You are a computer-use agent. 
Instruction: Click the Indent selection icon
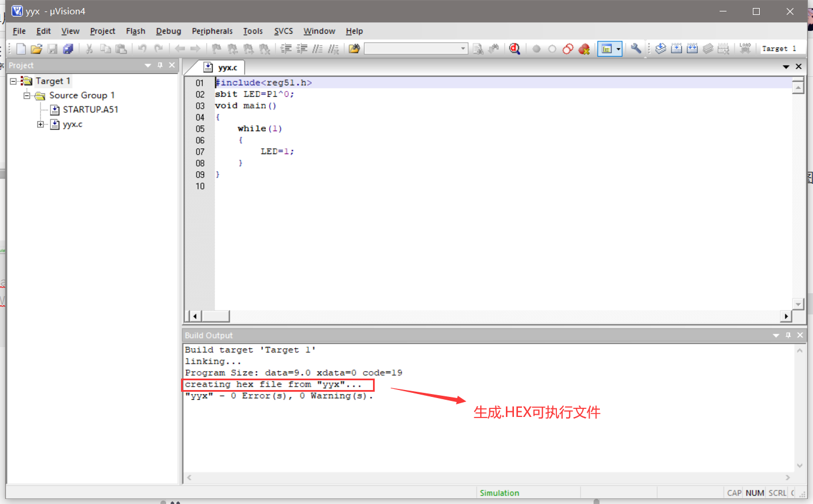[x=286, y=49]
